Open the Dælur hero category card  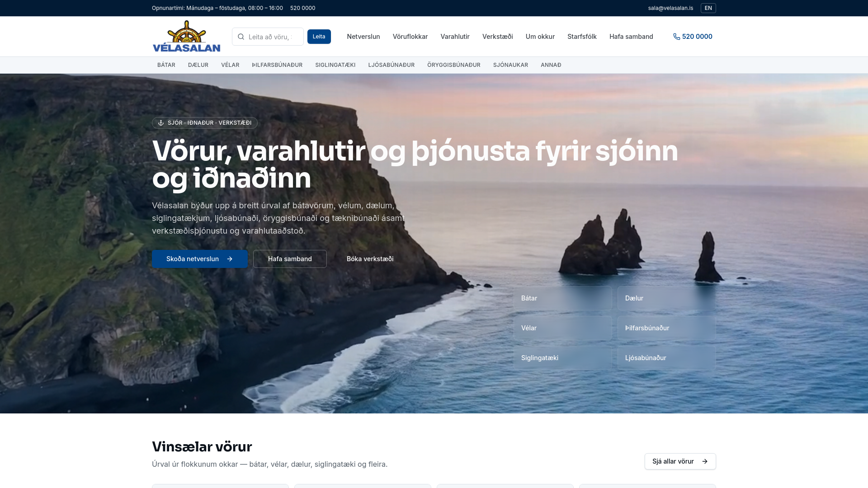pos(666,298)
